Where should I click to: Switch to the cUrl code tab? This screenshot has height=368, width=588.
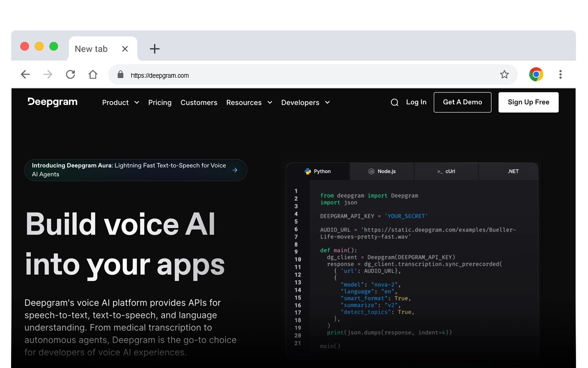(x=446, y=172)
